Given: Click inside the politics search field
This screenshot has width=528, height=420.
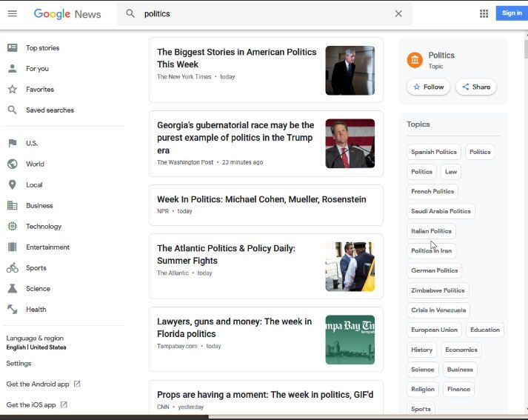Looking at the screenshot, I should (259, 13).
